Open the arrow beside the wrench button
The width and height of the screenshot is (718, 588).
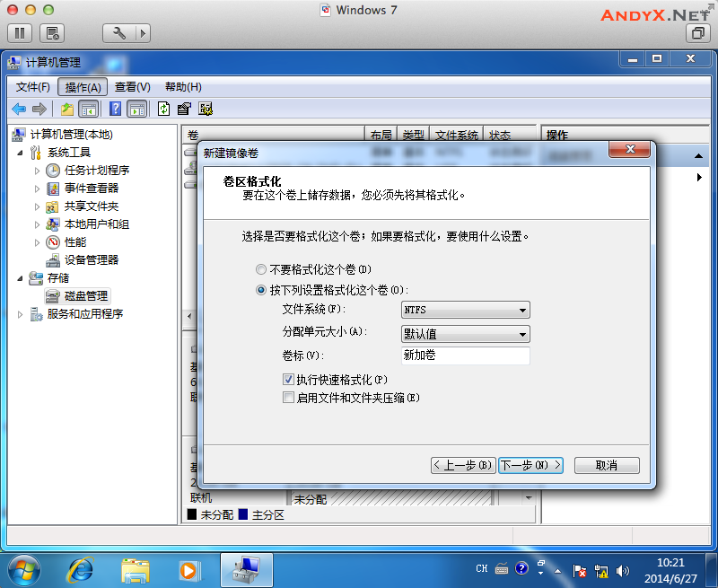pos(143,33)
